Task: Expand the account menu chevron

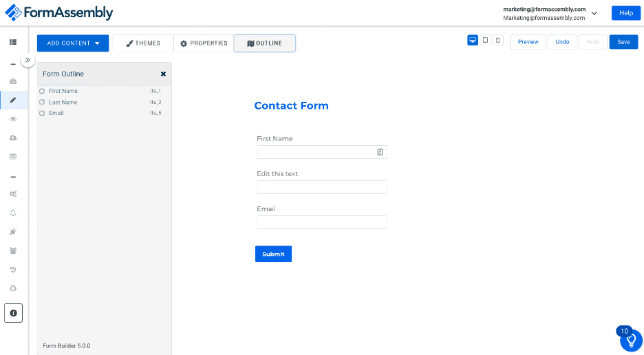Action: click(594, 13)
